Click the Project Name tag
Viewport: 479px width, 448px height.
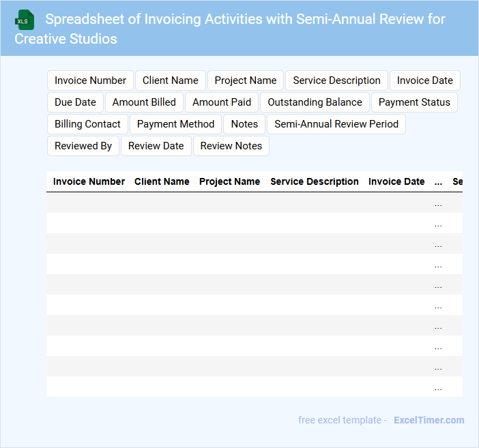pyautogui.click(x=246, y=80)
